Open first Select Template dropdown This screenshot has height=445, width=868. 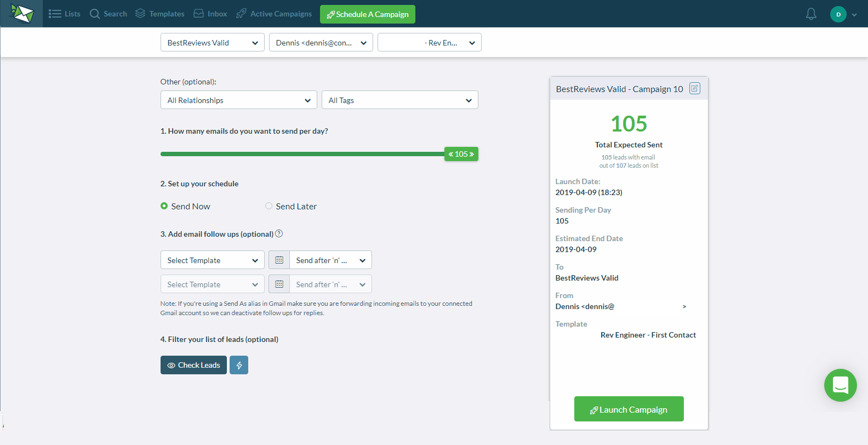click(x=213, y=260)
